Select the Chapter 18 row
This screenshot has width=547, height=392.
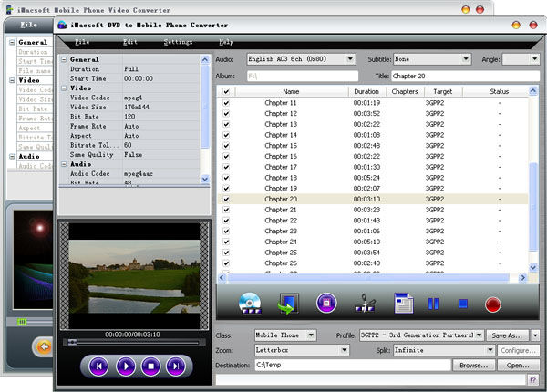click(x=373, y=178)
